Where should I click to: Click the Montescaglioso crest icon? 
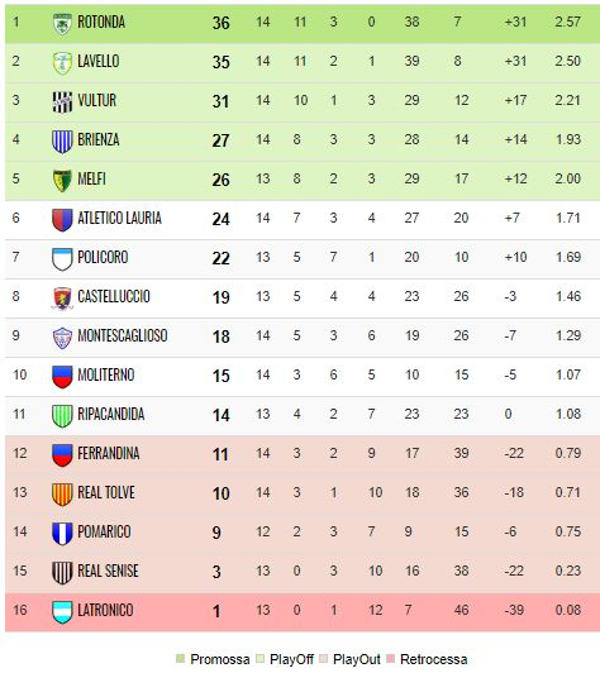click(x=62, y=337)
